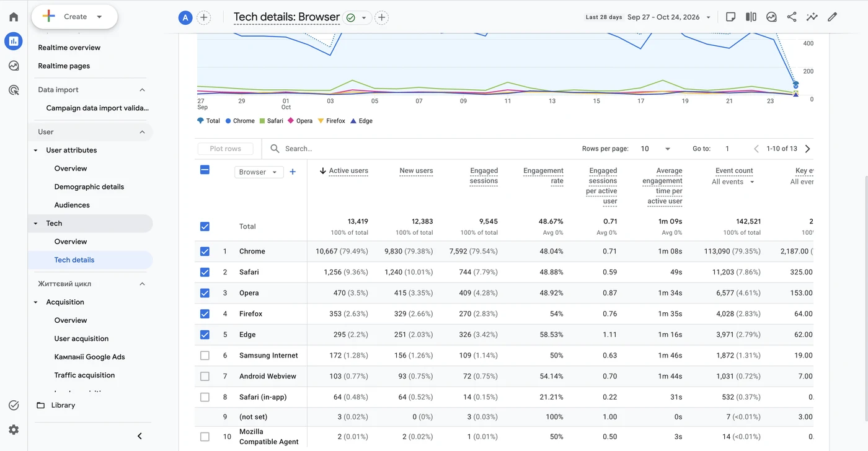Image resolution: width=868 pixels, height=451 pixels.
Task: Collapse the Data import section
Action: point(142,90)
